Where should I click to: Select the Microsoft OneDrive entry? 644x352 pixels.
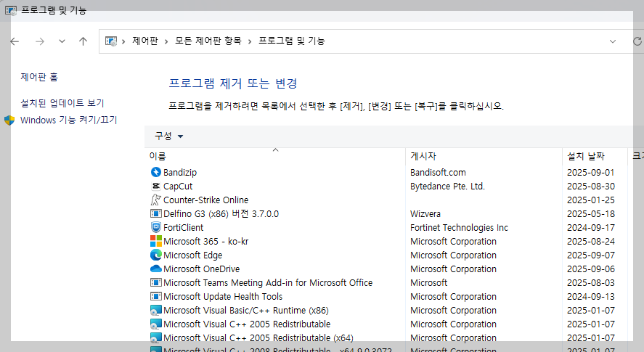202,269
